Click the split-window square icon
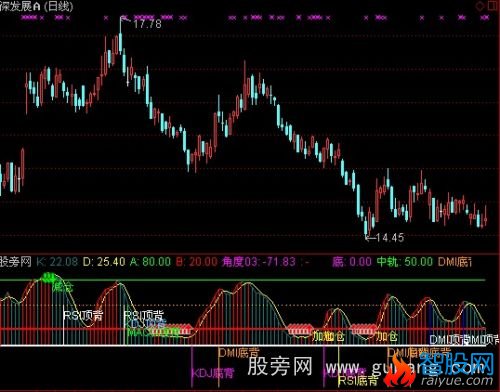This screenshot has height=392, width=500. [x=493, y=5]
